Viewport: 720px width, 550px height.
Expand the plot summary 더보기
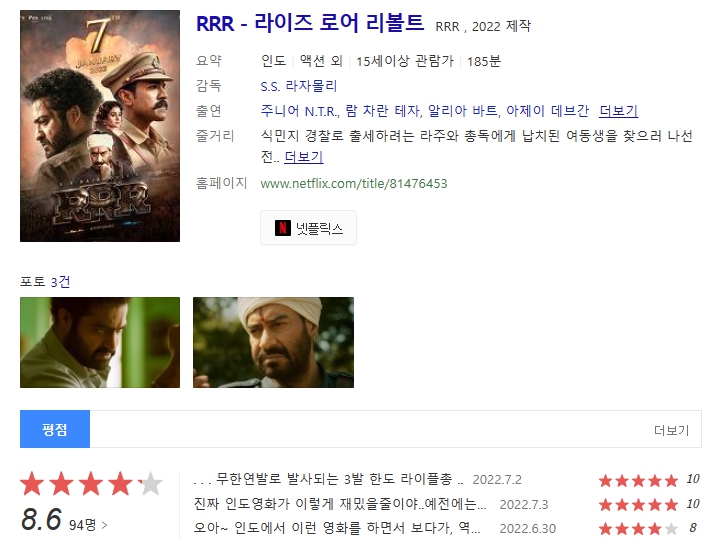pos(304,157)
